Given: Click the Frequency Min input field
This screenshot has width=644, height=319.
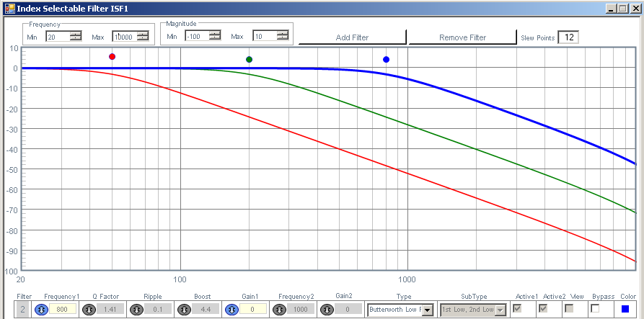Looking at the screenshot, I should tap(58, 37).
